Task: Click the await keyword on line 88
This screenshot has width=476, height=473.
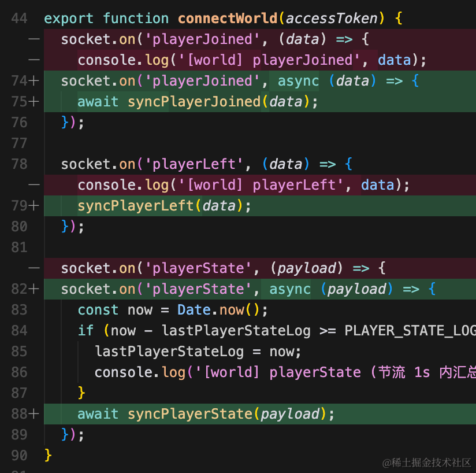Action: pos(98,414)
